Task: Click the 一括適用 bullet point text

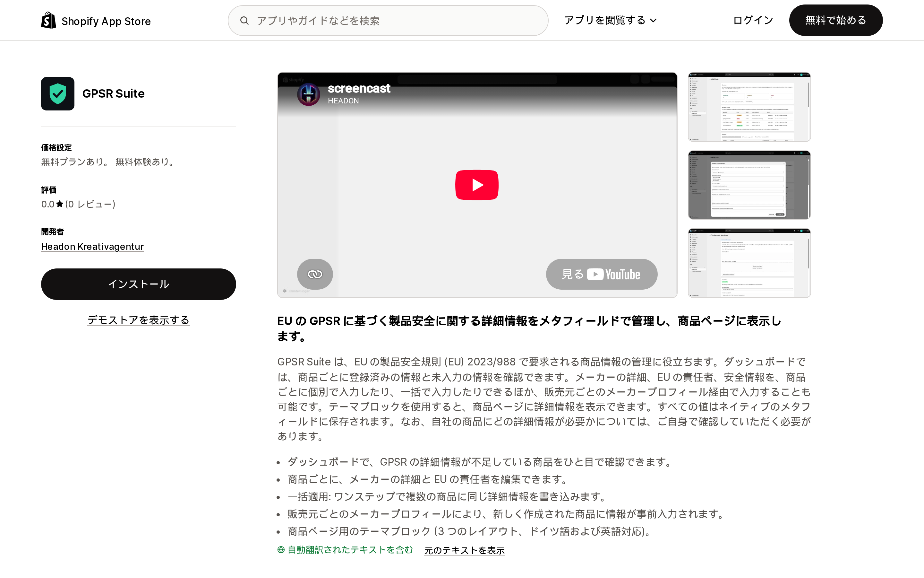Action: (x=448, y=496)
